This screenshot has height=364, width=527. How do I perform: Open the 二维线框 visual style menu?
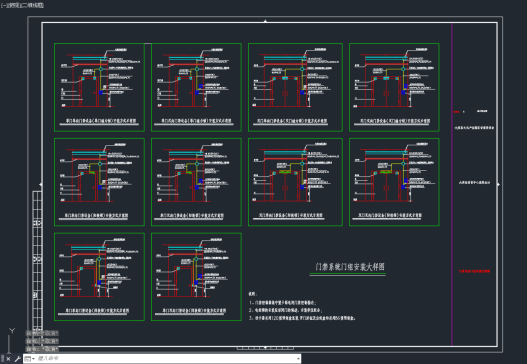point(33,5)
